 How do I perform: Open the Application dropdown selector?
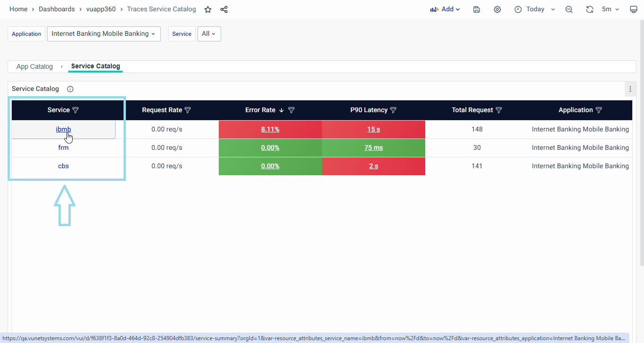click(104, 34)
